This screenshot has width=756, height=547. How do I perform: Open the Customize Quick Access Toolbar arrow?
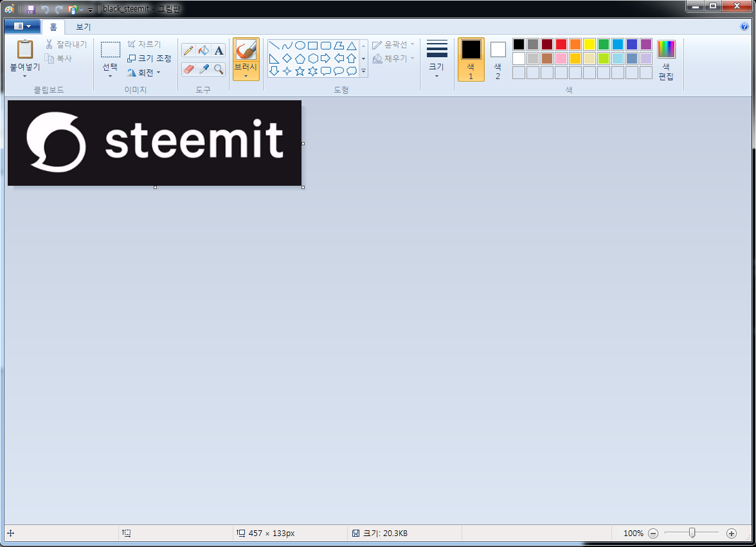[x=90, y=10]
